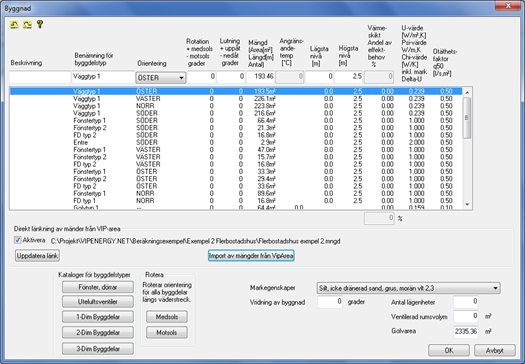Click the Beskrivning input field
Screen dimensions: 525x364
(x=40, y=77)
